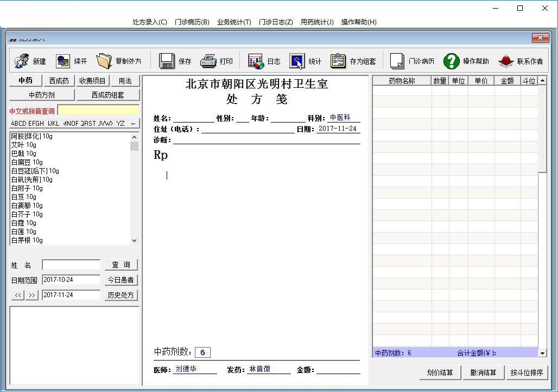Image resolution: width=558 pixels, height=392 pixels.
Task: Open the 业务统计(T) menu
Action: pos(234,22)
